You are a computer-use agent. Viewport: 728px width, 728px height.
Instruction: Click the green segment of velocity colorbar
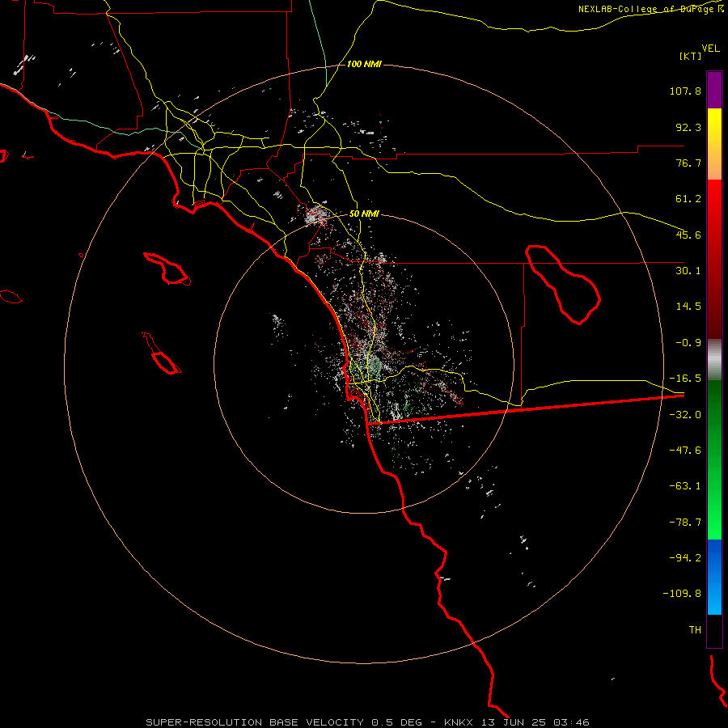point(714,459)
